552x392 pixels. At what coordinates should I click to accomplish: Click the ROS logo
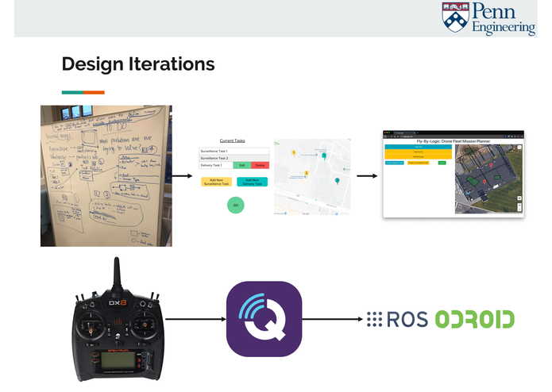click(397, 319)
